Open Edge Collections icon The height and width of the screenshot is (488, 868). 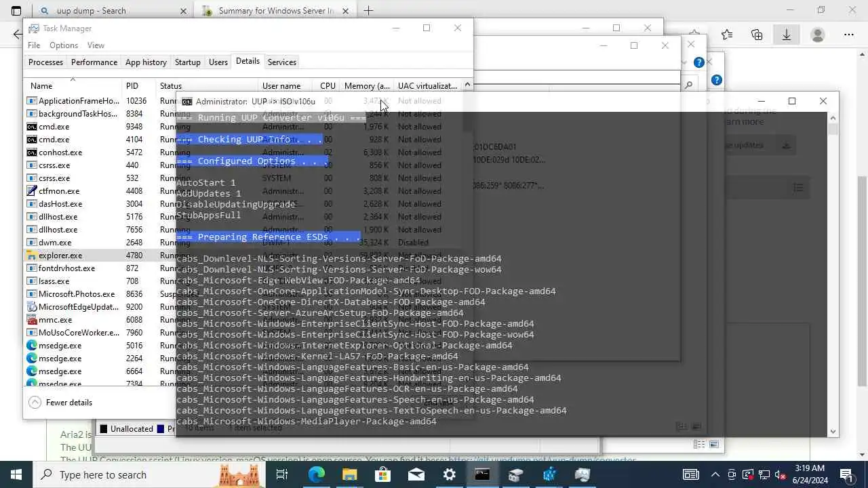click(x=757, y=35)
